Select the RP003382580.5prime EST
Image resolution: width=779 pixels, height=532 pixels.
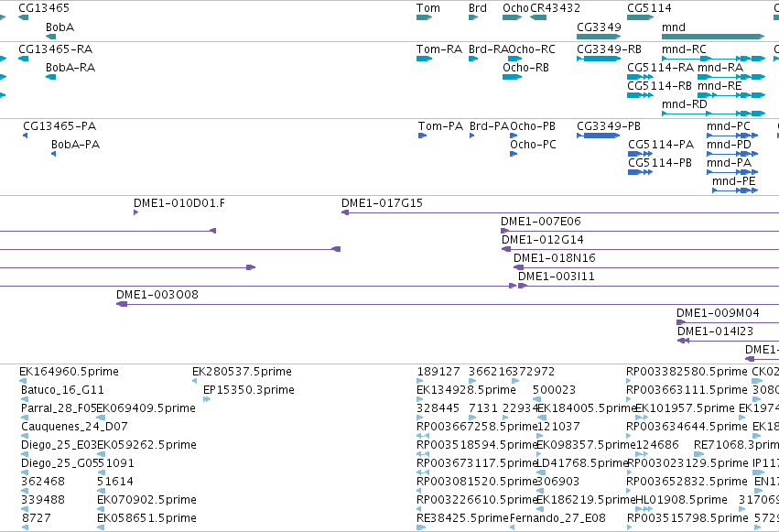pyautogui.click(x=630, y=381)
